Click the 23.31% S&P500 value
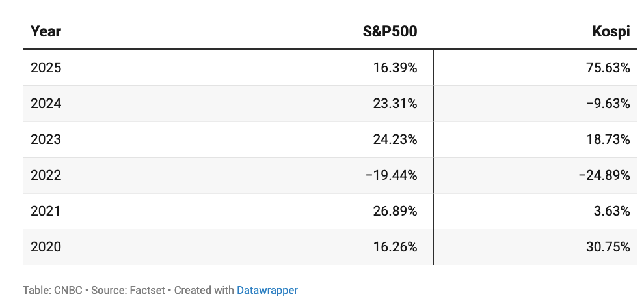The image size is (644, 301). coord(394,104)
